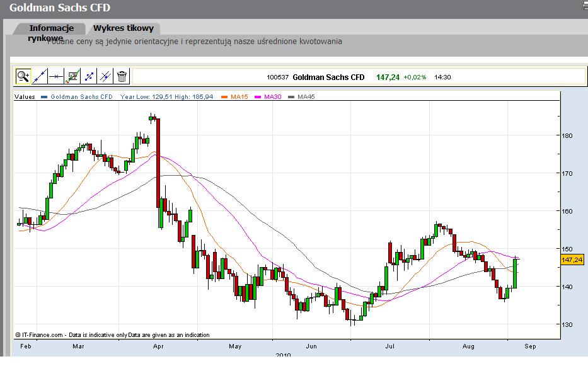Select the horizontal line tool
This screenshot has width=588, height=371.
(x=56, y=76)
